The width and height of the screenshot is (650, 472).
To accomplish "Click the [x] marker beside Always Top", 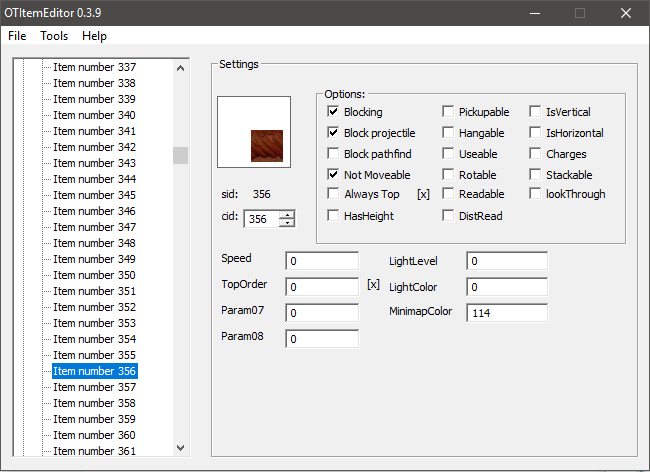I will coord(423,194).
